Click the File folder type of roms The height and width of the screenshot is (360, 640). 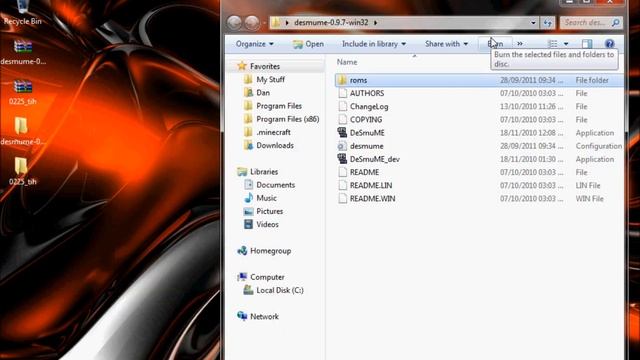tap(592, 80)
